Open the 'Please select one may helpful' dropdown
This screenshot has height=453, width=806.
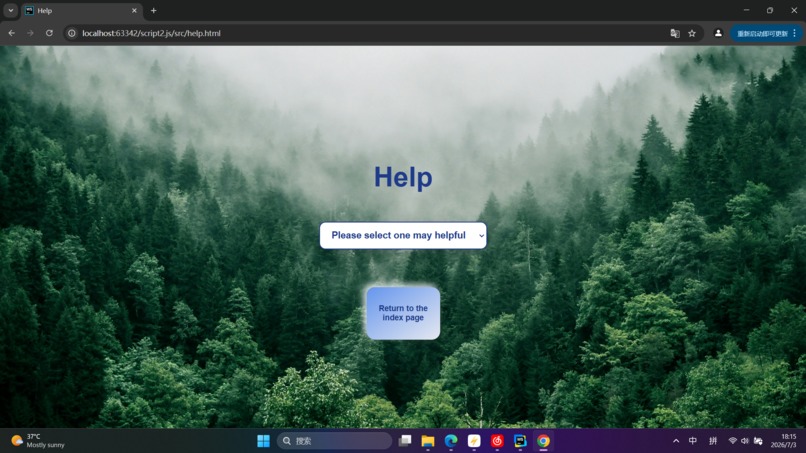click(403, 235)
